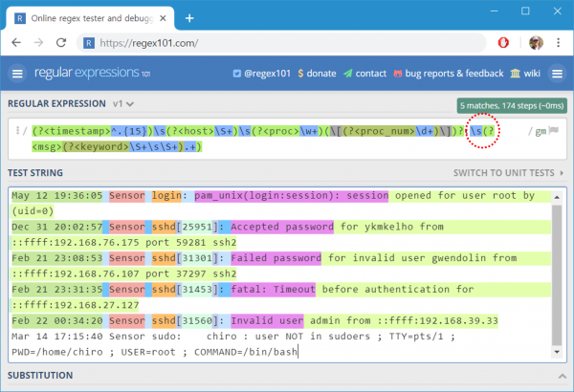Click 'Failed password' highlighted text

pyautogui.click(x=276, y=258)
